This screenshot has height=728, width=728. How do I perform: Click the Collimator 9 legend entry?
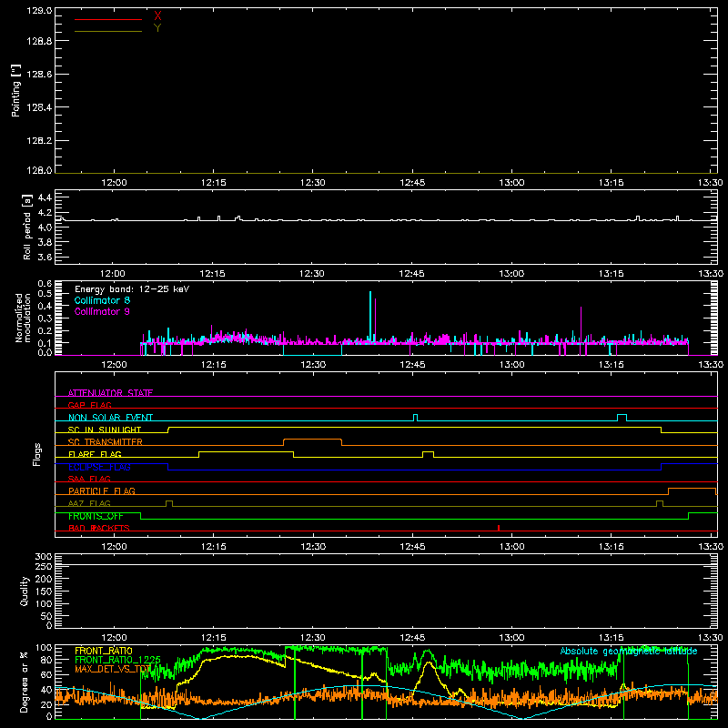(102, 311)
